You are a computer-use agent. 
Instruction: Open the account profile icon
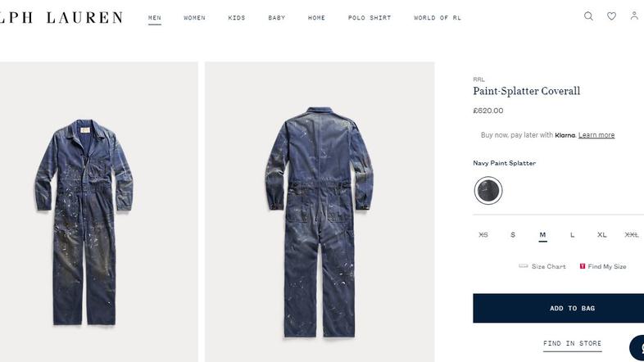634,16
